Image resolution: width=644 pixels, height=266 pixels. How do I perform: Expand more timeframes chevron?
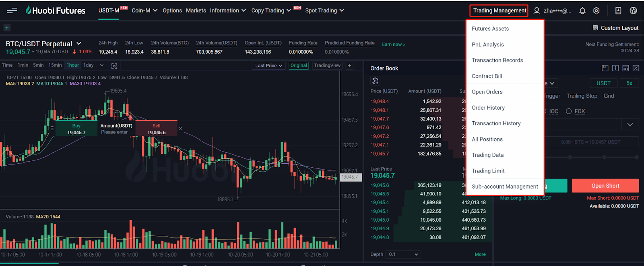(x=102, y=65)
